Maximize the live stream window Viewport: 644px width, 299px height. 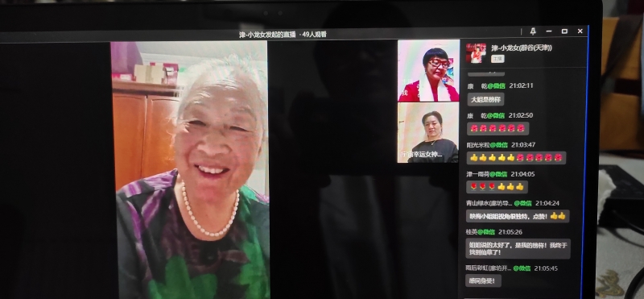(x=565, y=31)
